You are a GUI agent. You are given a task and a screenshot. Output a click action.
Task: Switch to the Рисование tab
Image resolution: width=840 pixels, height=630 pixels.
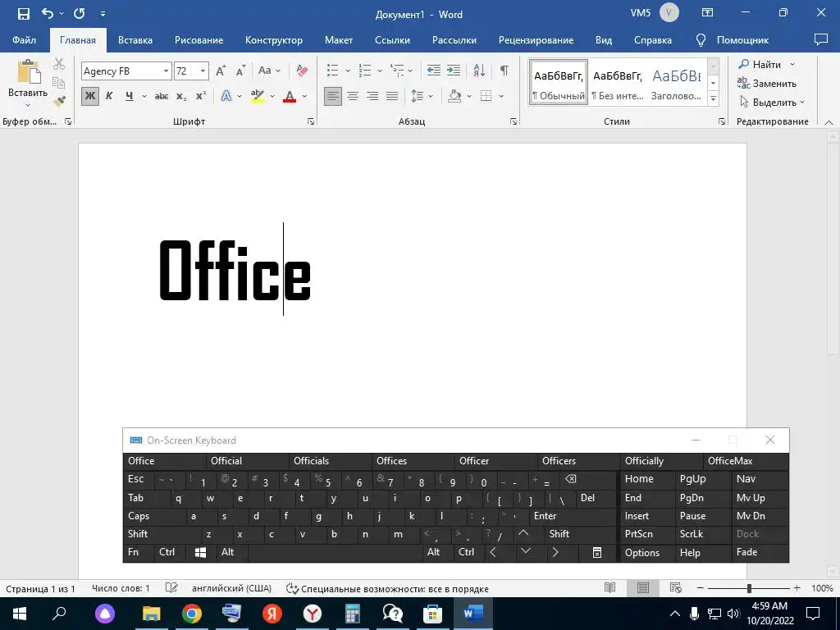click(199, 40)
